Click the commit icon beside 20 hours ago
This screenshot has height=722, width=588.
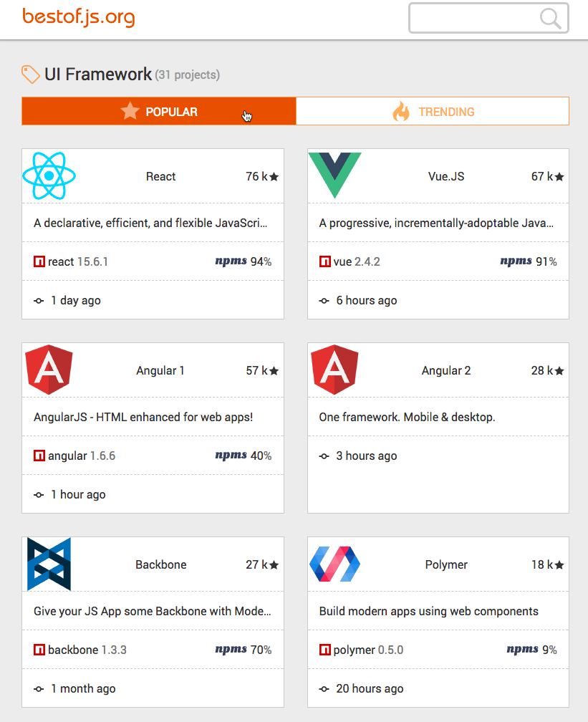point(324,689)
